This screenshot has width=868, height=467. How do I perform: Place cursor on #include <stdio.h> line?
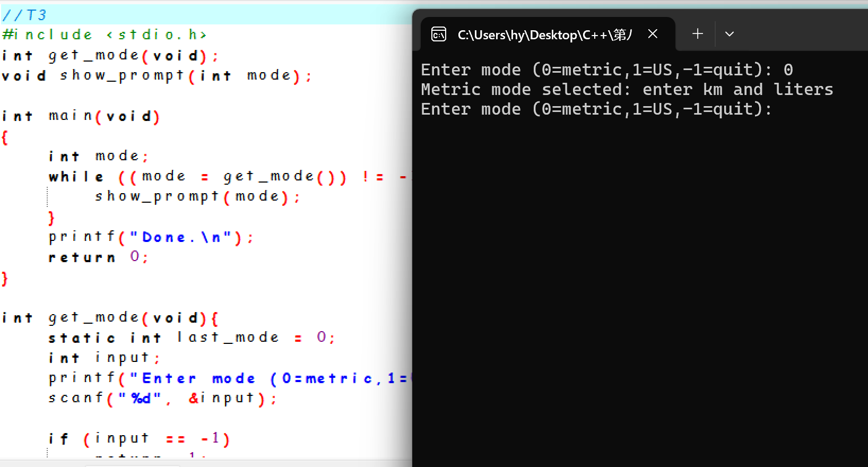click(105, 35)
